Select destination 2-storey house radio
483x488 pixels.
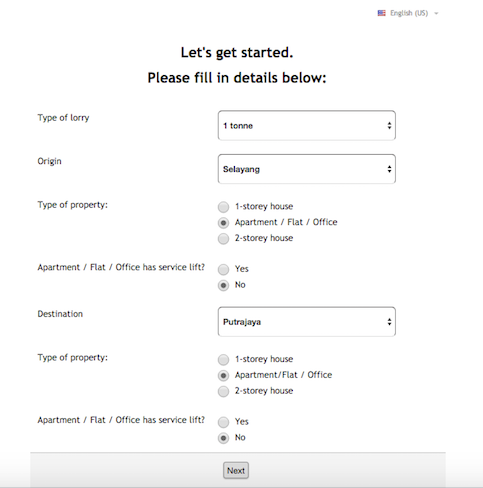(x=223, y=391)
